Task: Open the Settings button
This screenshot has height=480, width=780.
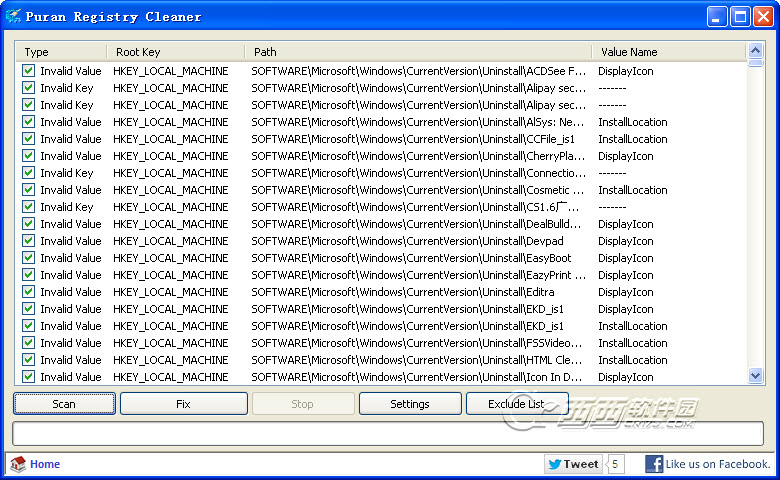Action: click(410, 403)
